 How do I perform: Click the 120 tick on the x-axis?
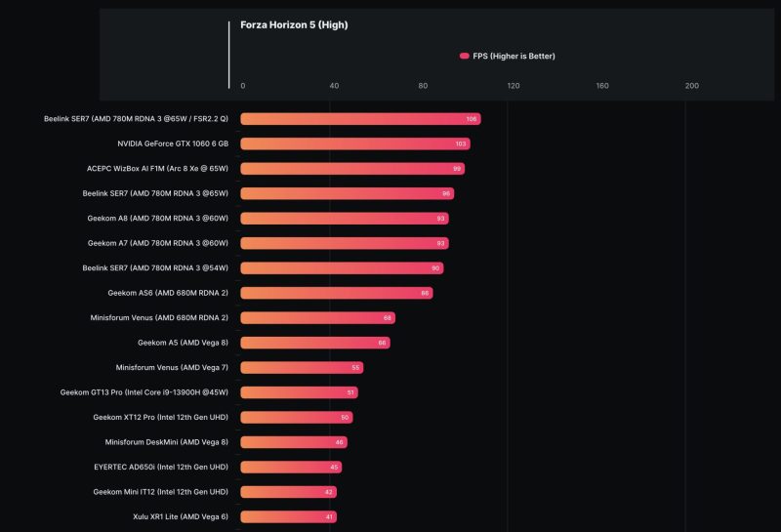pos(514,86)
